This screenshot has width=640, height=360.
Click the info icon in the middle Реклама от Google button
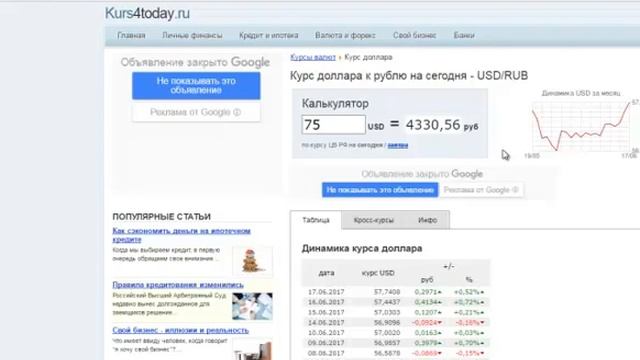tap(515, 190)
